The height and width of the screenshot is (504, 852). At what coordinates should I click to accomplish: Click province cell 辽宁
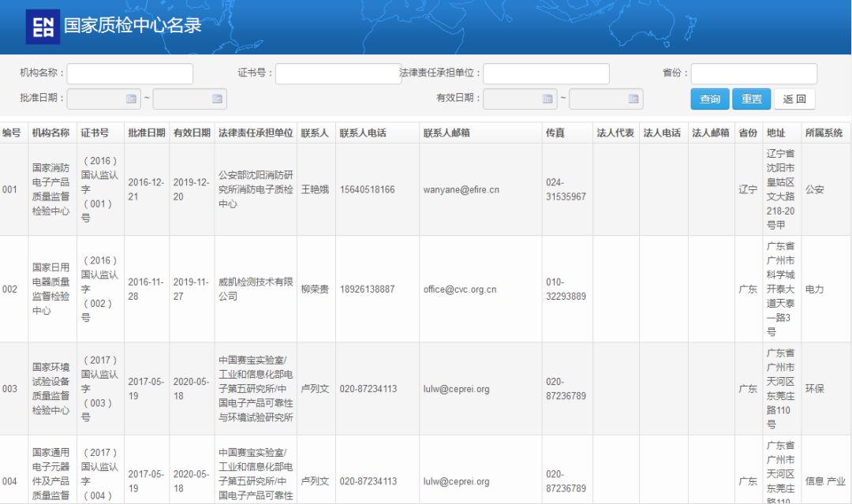pos(748,189)
